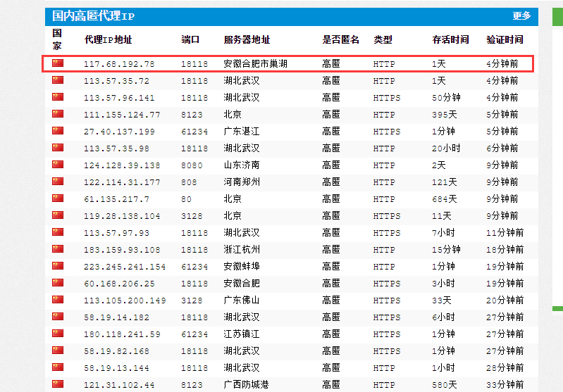The height and width of the screenshot is (392, 563).
Task: Click the 是否匿名 column header
Action: point(340,39)
